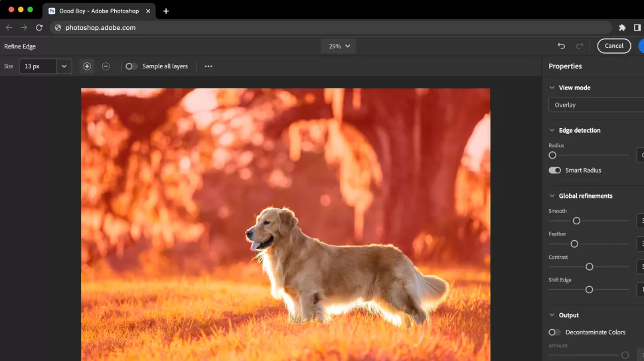Collapse the Edge detection section
Image resolution: width=644 pixels, height=361 pixels.
click(x=552, y=130)
